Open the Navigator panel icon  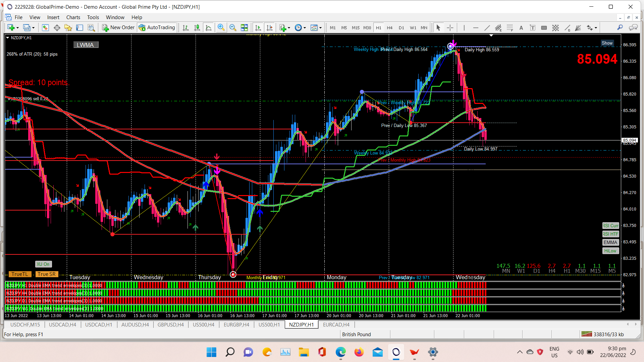[x=68, y=27]
